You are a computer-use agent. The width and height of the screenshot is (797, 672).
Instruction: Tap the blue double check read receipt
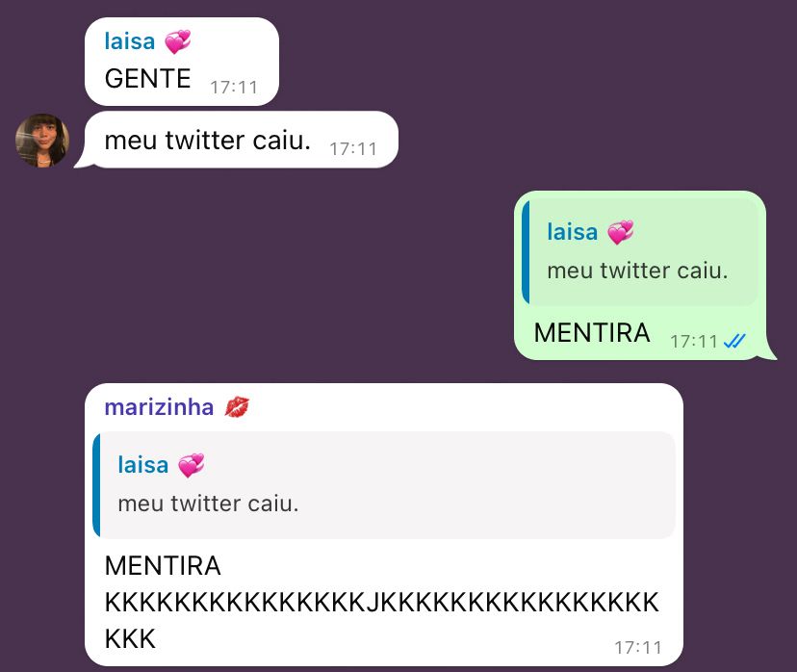coord(734,341)
